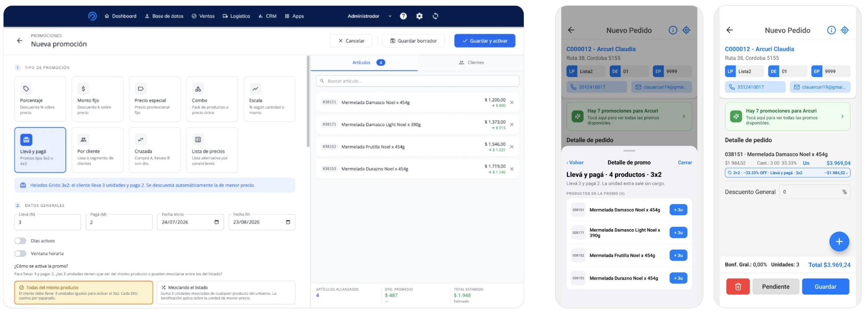Select the Mezclando el listado option
The width and height of the screenshot is (868, 316).
[x=226, y=293]
